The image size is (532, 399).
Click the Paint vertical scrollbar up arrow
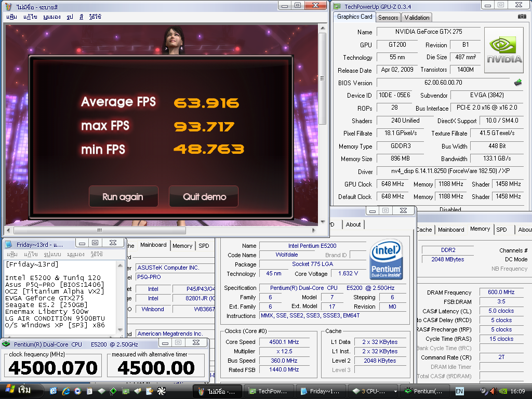[x=323, y=29]
